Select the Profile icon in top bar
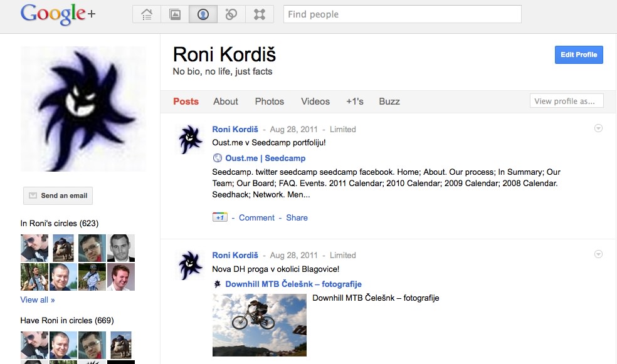The height and width of the screenshot is (364, 617). [x=203, y=14]
